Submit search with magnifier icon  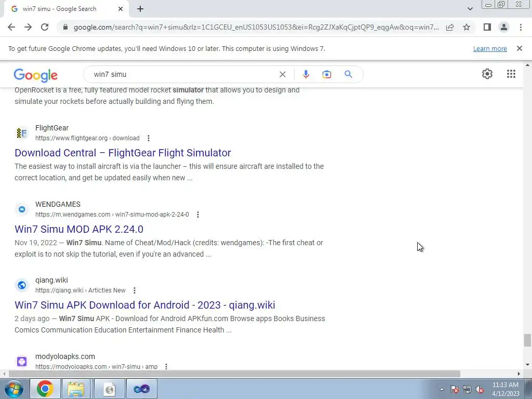click(x=348, y=74)
